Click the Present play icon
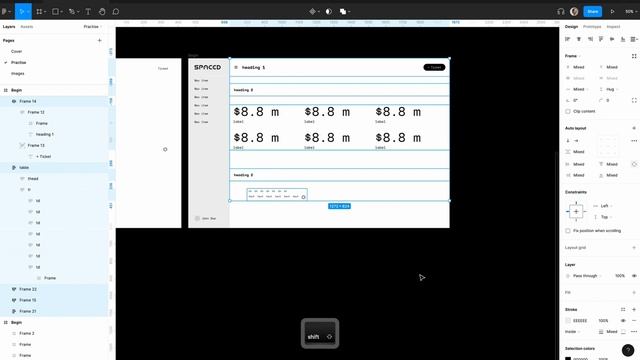The width and height of the screenshot is (640, 360). 612,11
